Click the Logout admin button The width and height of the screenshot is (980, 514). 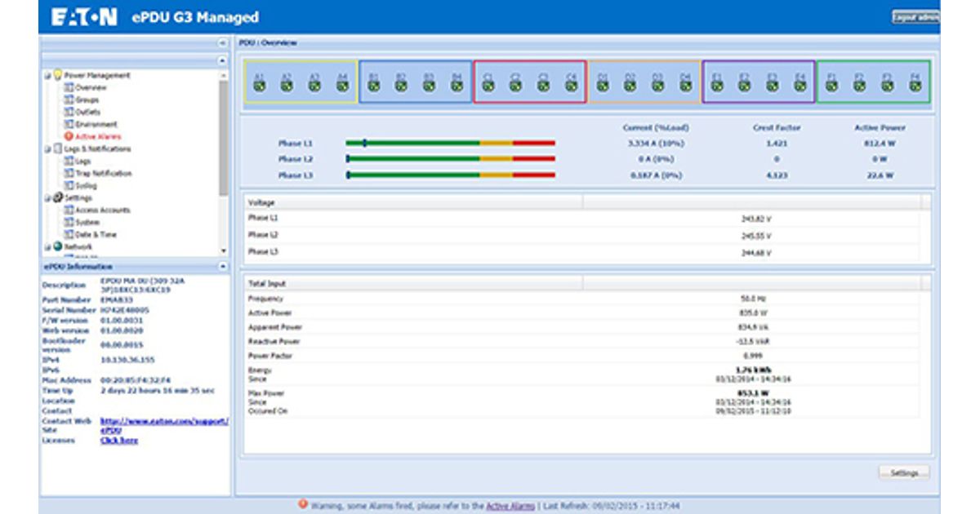coord(915,17)
